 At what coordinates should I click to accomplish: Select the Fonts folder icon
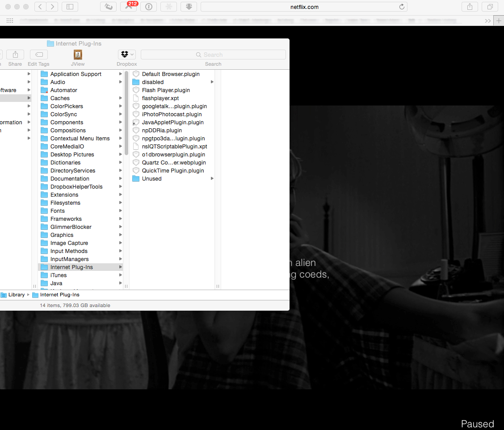pos(44,211)
